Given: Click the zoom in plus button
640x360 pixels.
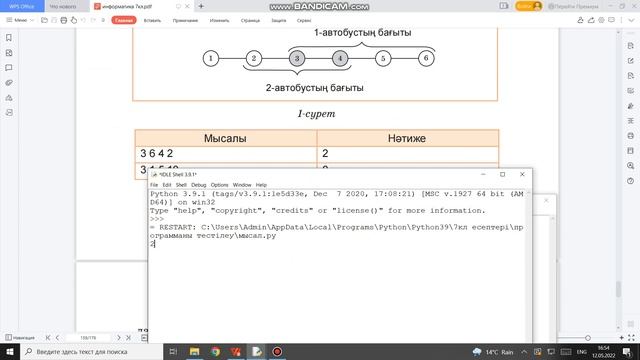Looking at the screenshot, I should [621, 338].
